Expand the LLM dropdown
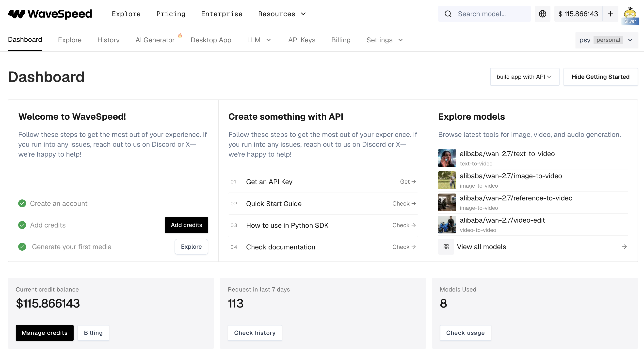This screenshot has height=358, width=644. point(259,40)
